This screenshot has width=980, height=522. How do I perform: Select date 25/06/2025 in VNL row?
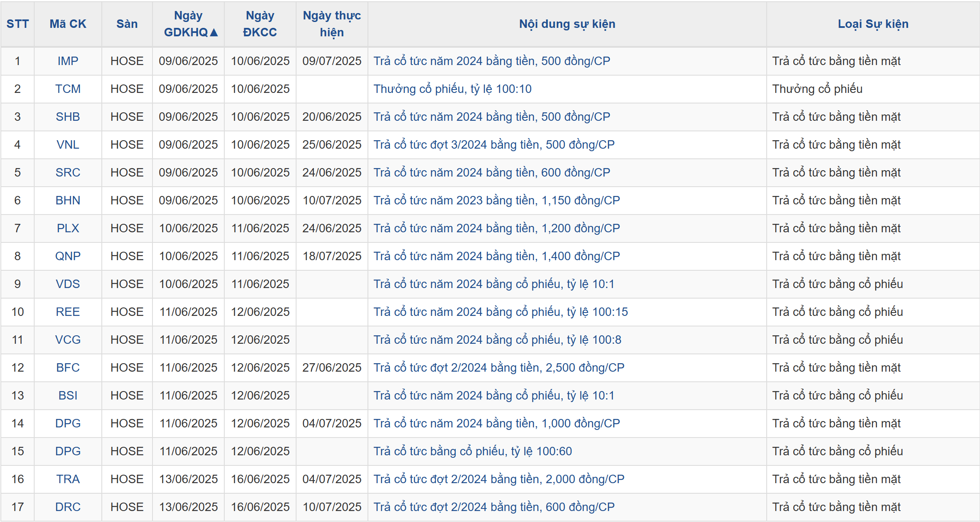pos(332,144)
